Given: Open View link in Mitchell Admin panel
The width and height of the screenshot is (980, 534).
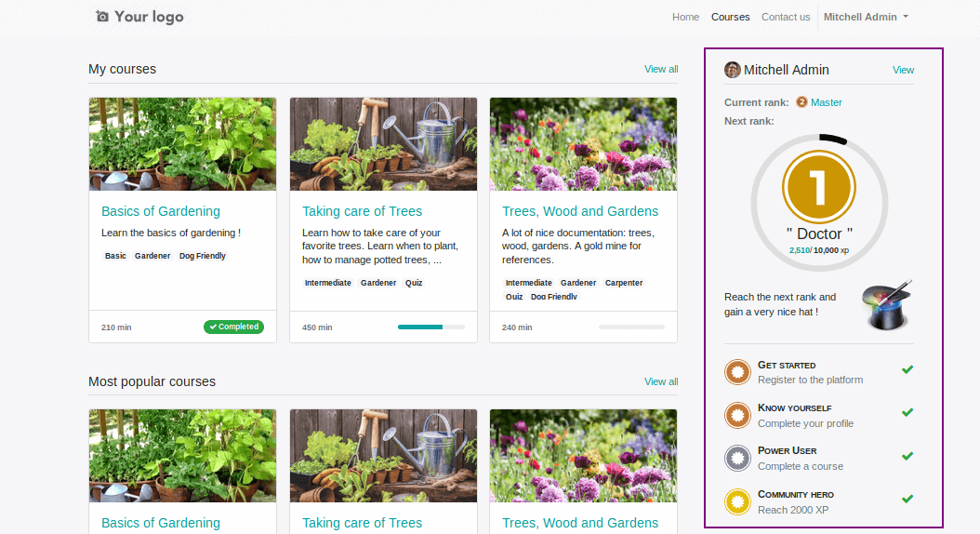Looking at the screenshot, I should [x=903, y=70].
